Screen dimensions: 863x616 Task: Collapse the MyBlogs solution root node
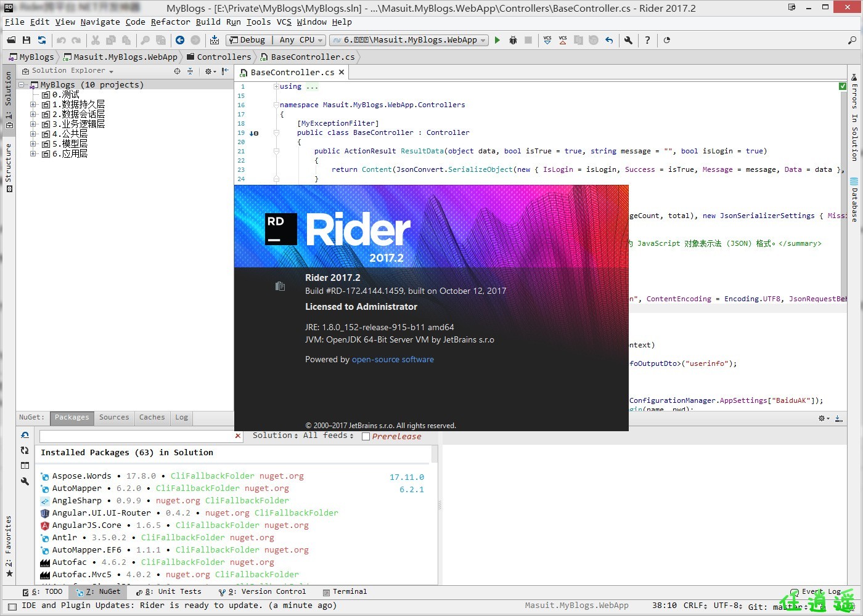click(x=22, y=85)
